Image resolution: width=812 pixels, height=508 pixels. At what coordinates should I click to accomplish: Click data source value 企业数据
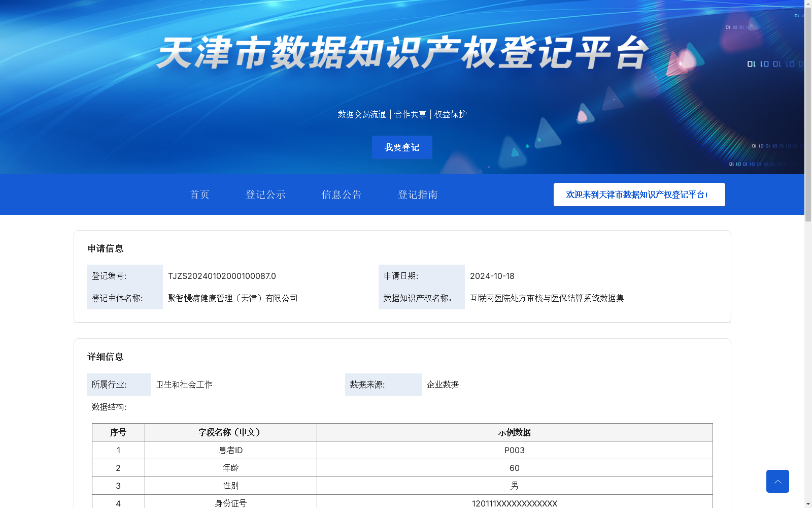coord(443,385)
